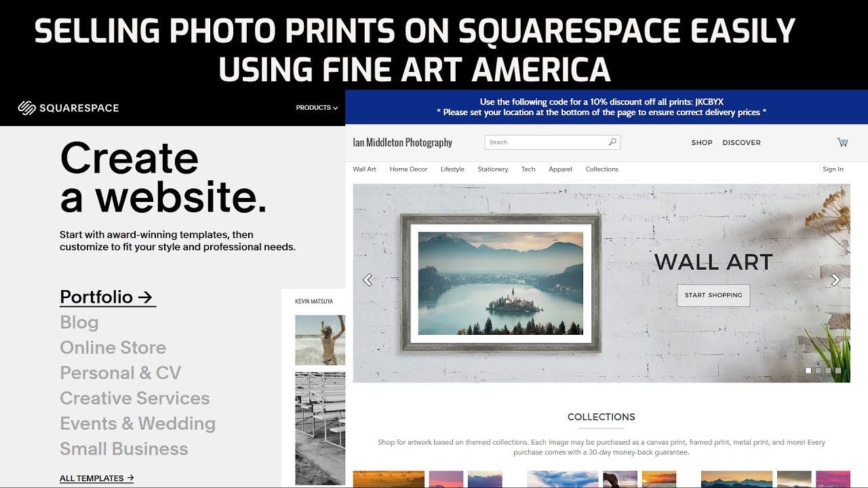
Task: Open the Lifestyle category
Action: pos(452,169)
